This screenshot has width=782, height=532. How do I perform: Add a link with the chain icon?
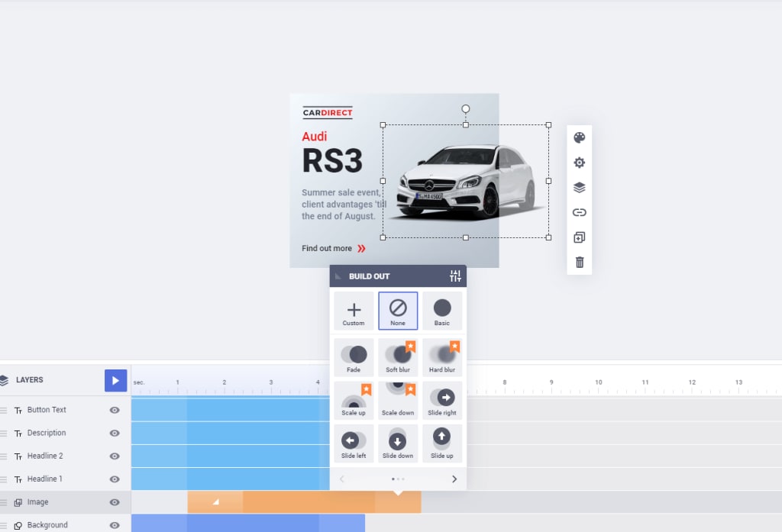click(579, 212)
